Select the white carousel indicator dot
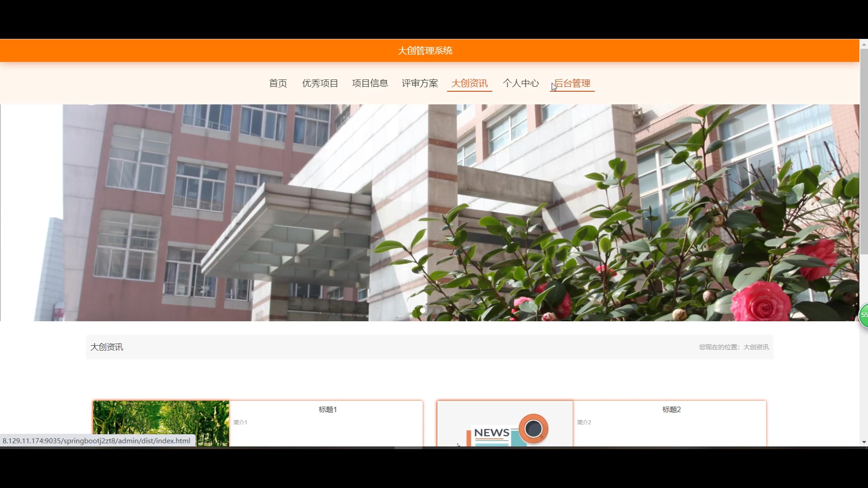The height and width of the screenshot is (488, 868). coord(423,310)
